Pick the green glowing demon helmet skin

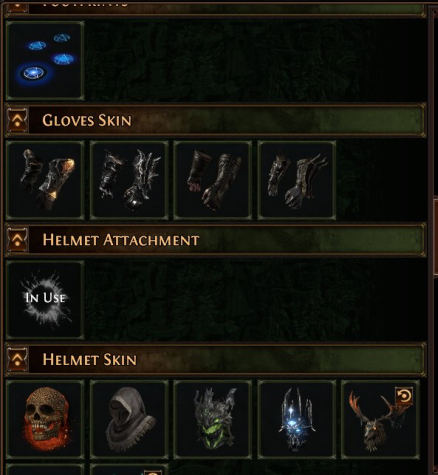click(213, 420)
